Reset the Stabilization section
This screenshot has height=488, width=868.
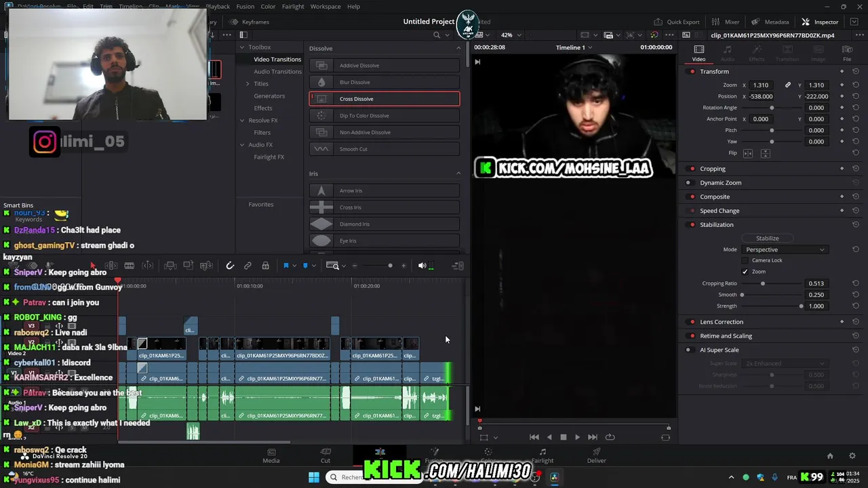click(856, 224)
